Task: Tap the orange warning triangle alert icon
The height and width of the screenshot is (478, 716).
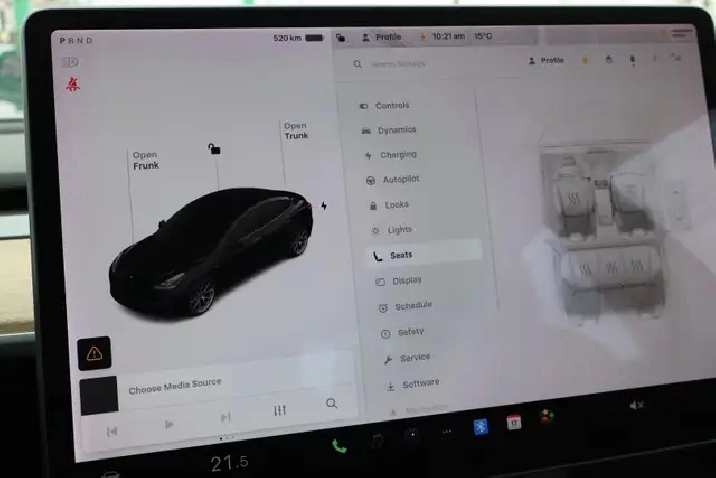Action: pos(95,353)
